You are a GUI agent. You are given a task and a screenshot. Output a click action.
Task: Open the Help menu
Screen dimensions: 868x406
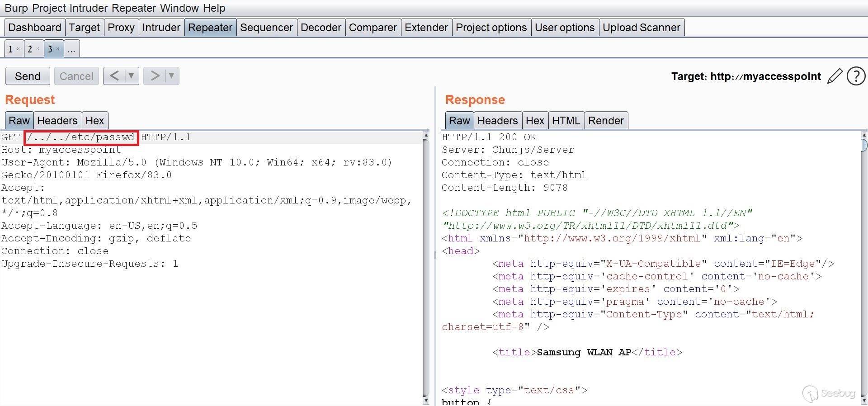214,8
